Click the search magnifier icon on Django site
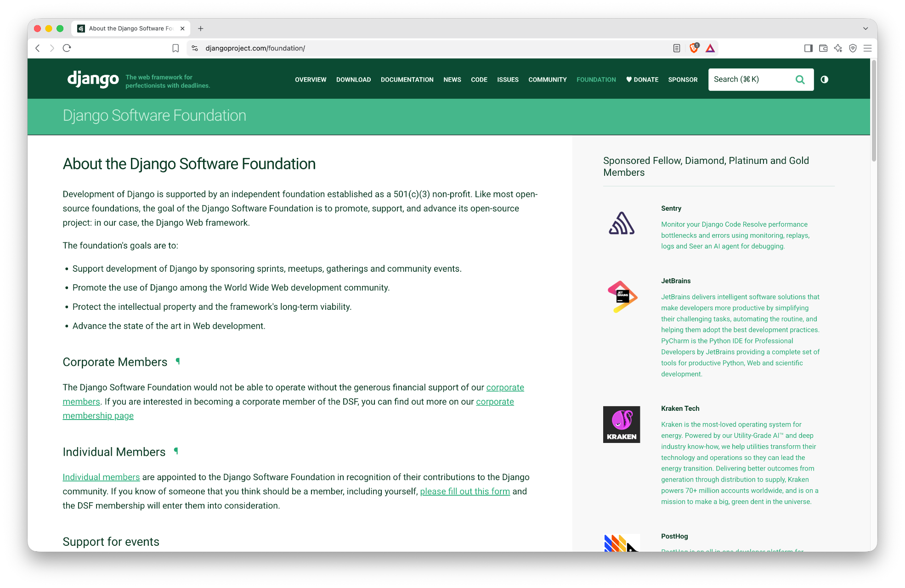 tap(800, 79)
